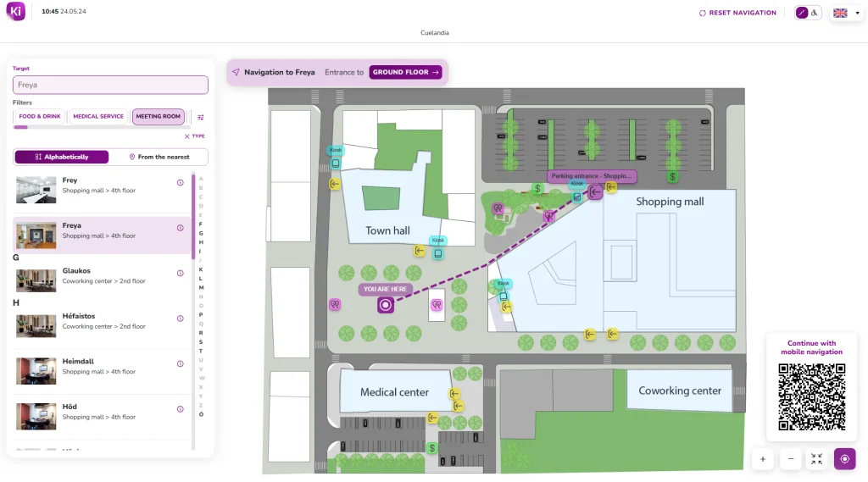
Task: Select the stairs route mode
Action: coord(802,13)
